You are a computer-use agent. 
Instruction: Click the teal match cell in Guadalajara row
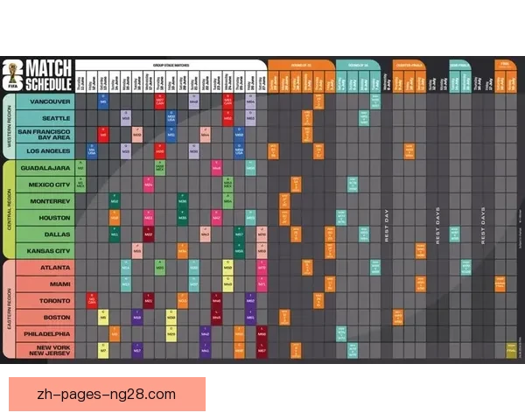250,168
